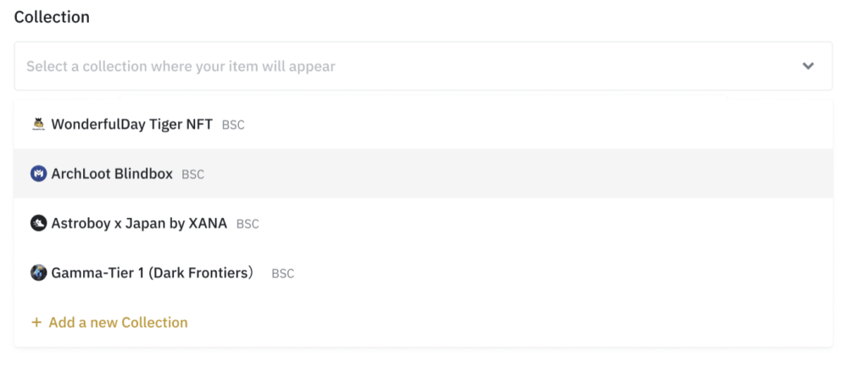Viewport: 868px width, 380px height.
Task: Click the ArchLoot Blindbox blue logo icon
Action: point(38,174)
